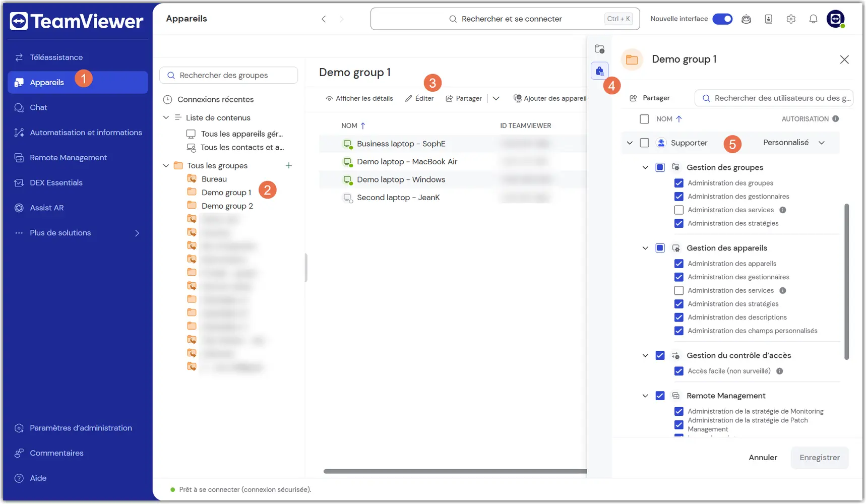Uncheck Administration des champs personnalisés
This screenshot has height=504, width=866.
tap(679, 331)
